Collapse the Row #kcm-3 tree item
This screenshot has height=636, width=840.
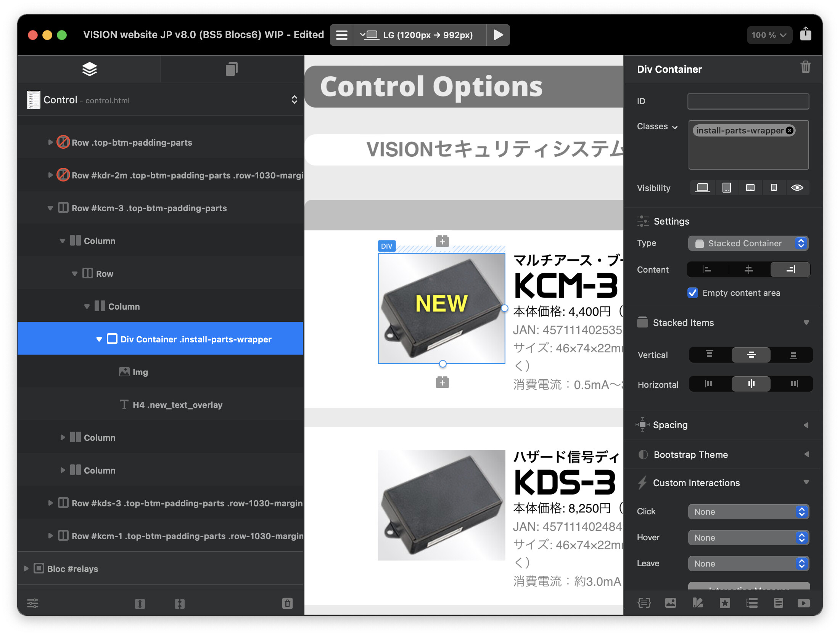(x=50, y=208)
